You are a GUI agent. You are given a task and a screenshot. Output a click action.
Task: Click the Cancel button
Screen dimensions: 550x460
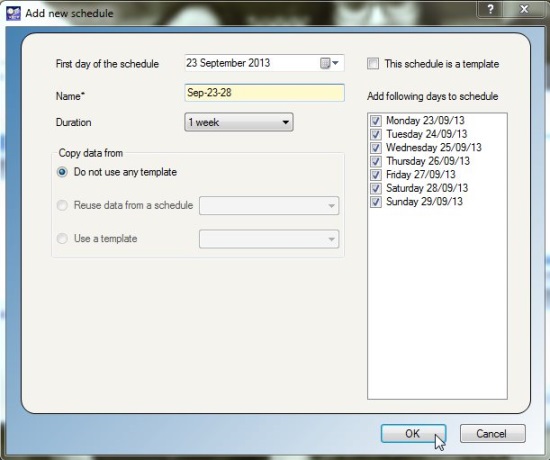[x=492, y=434]
